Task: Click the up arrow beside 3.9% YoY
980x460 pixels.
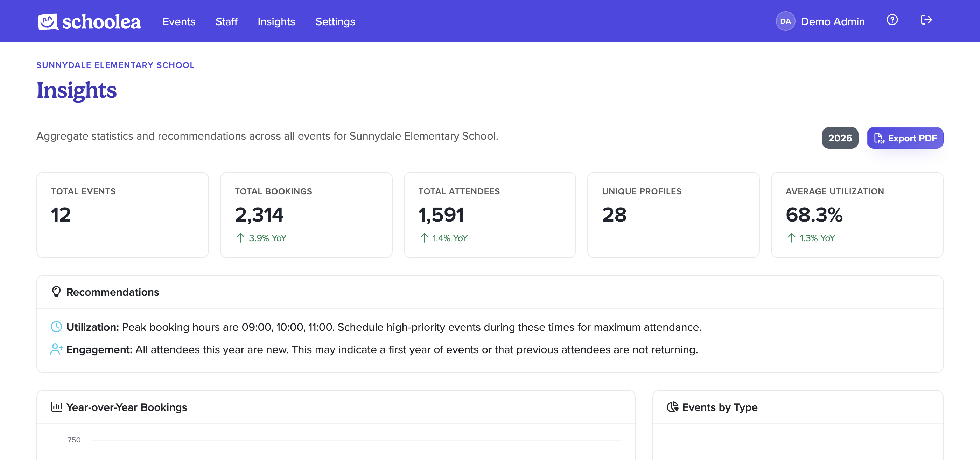Action: (240, 238)
